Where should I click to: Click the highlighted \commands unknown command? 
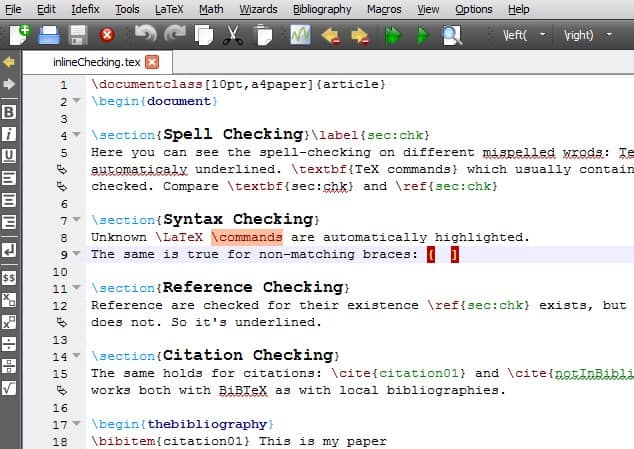click(247, 237)
